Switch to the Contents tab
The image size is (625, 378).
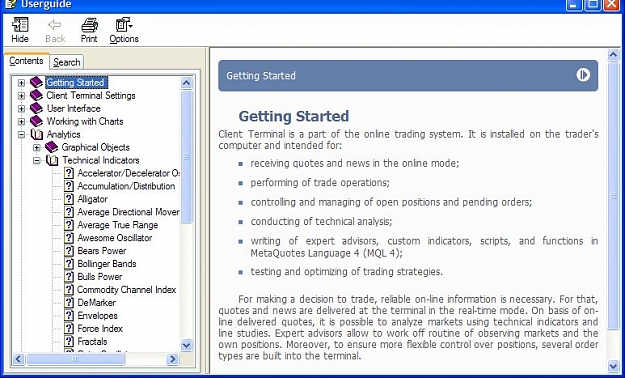click(x=26, y=61)
